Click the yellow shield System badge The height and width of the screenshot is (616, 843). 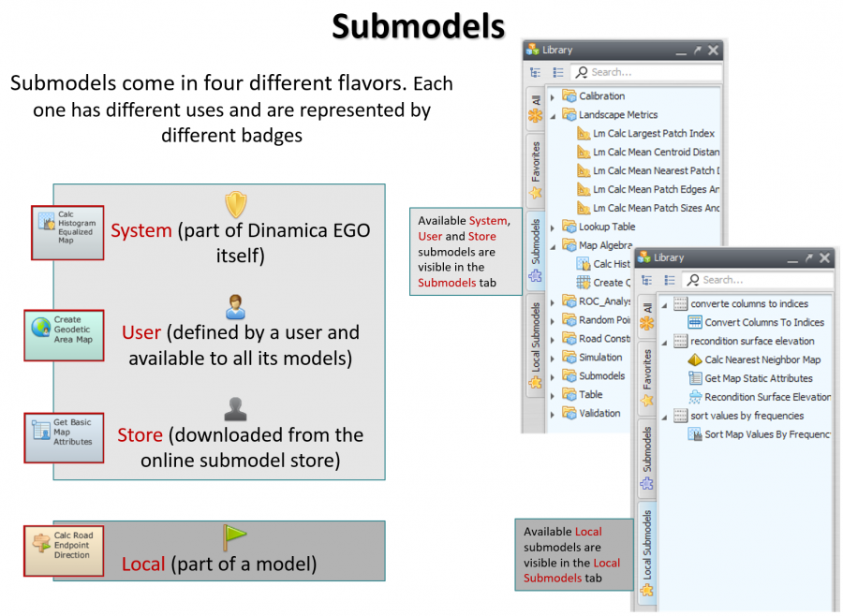235,205
